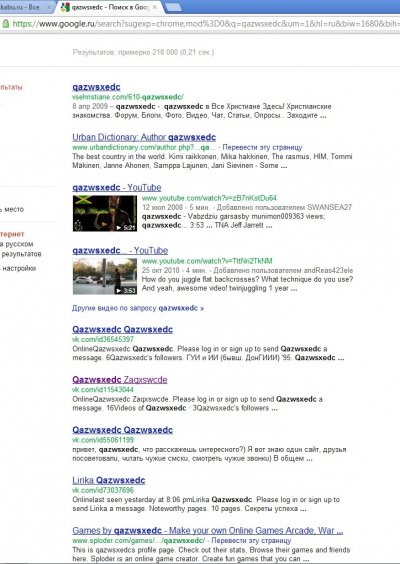The image size is (400, 564).
Task: Open Urban Dictionary: Author qazwsxedc result
Action: [x=144, y=137]
